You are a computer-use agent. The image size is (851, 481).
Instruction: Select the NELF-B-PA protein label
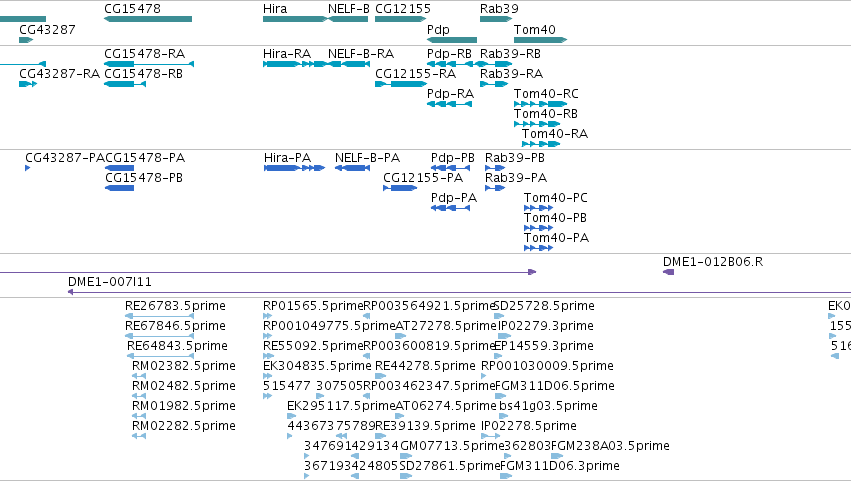pos(367,158)
